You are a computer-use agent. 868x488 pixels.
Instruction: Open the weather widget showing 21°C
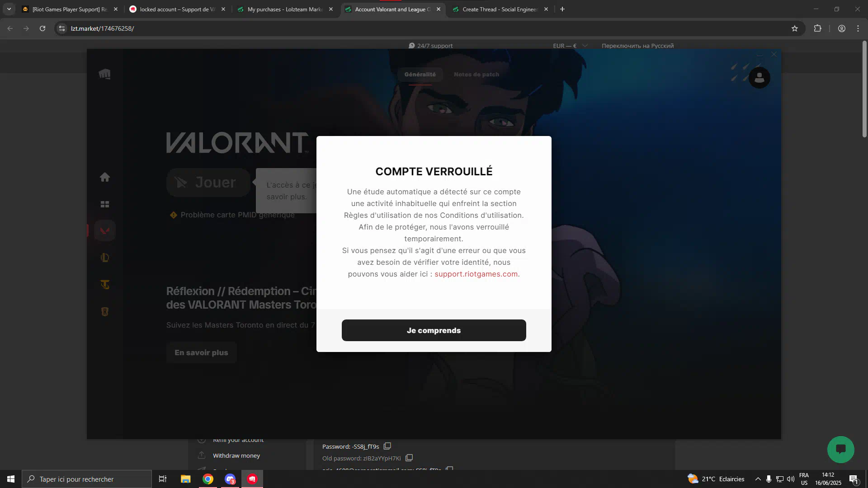[x=716, y=479]
